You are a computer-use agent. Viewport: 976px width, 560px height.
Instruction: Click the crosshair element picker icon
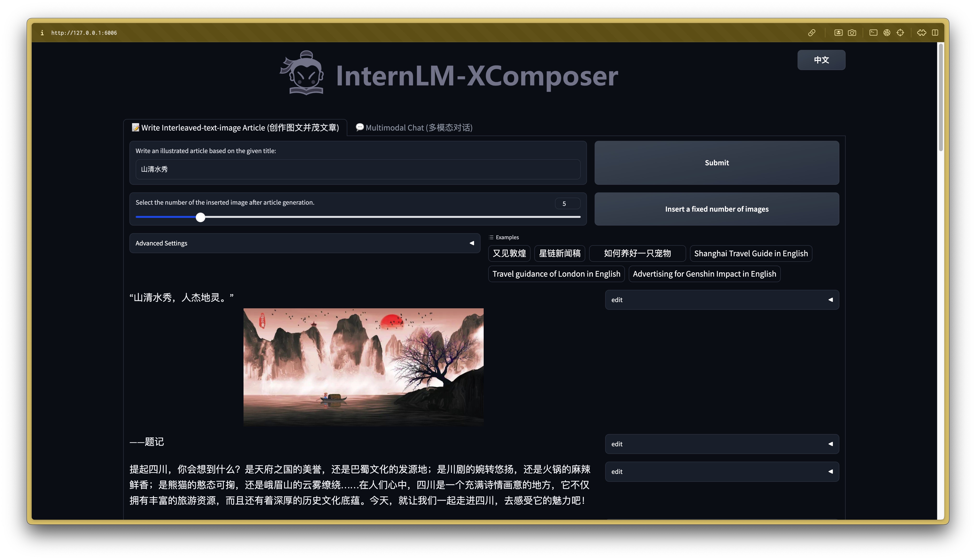click(x=900, y=33)
